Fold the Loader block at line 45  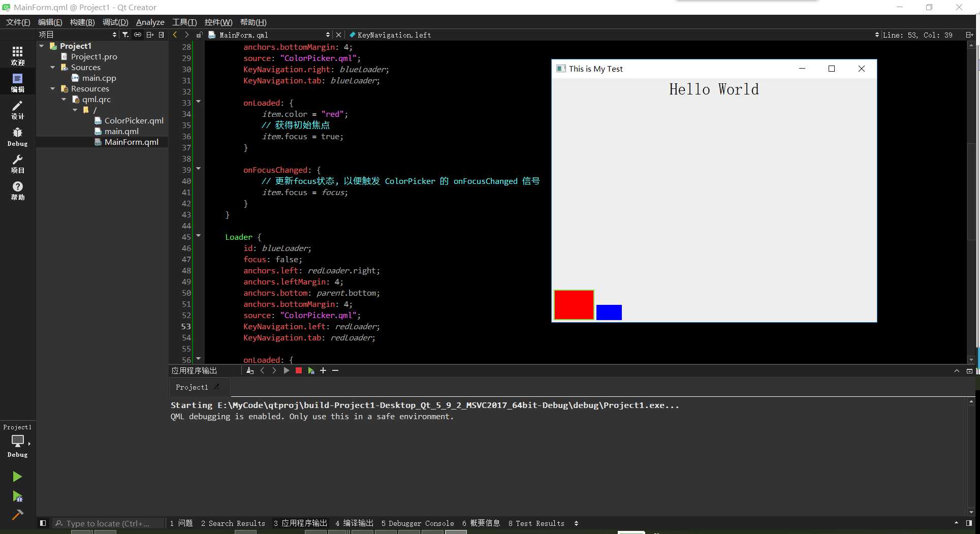click(199, 236)
